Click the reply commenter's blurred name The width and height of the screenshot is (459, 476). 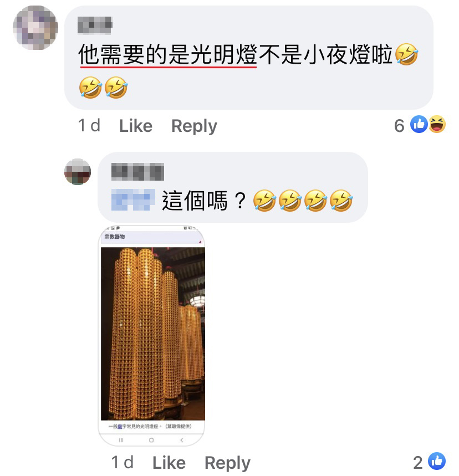(x=137, y=172)
